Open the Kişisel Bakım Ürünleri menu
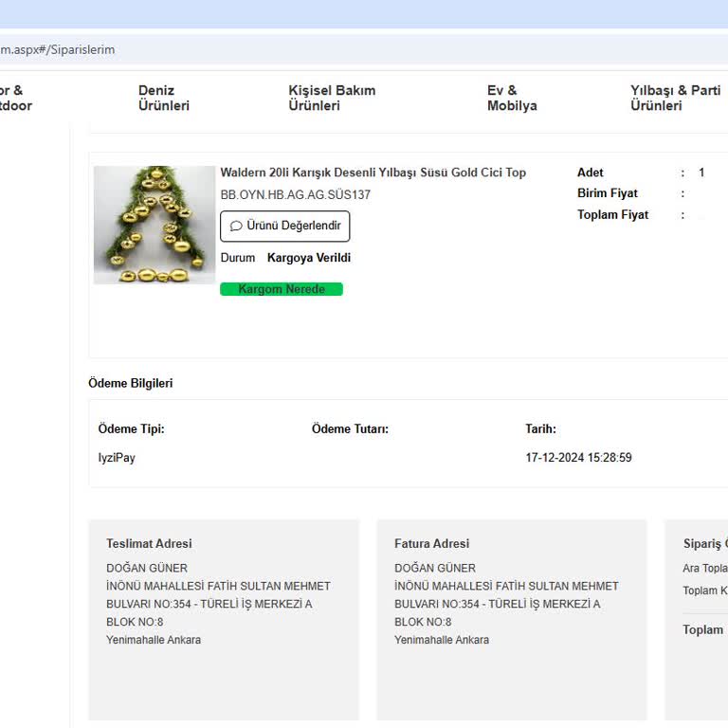 (331, 99)
